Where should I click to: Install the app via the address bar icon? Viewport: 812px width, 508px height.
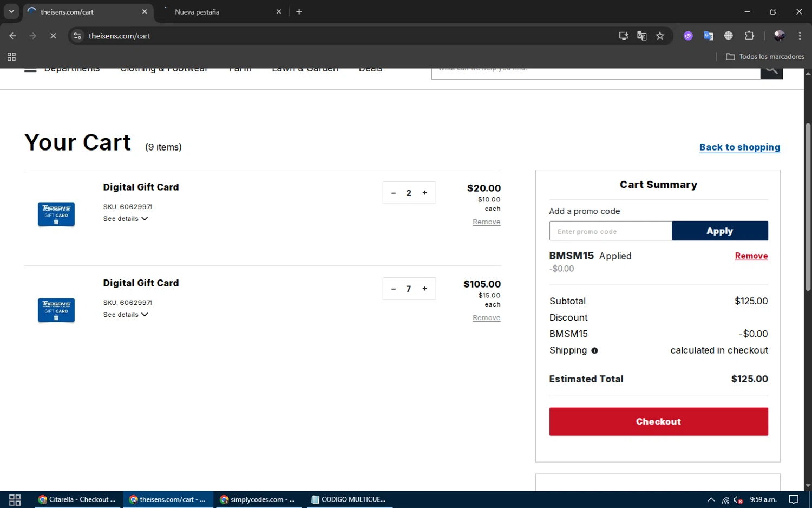(x=624, y=36)
